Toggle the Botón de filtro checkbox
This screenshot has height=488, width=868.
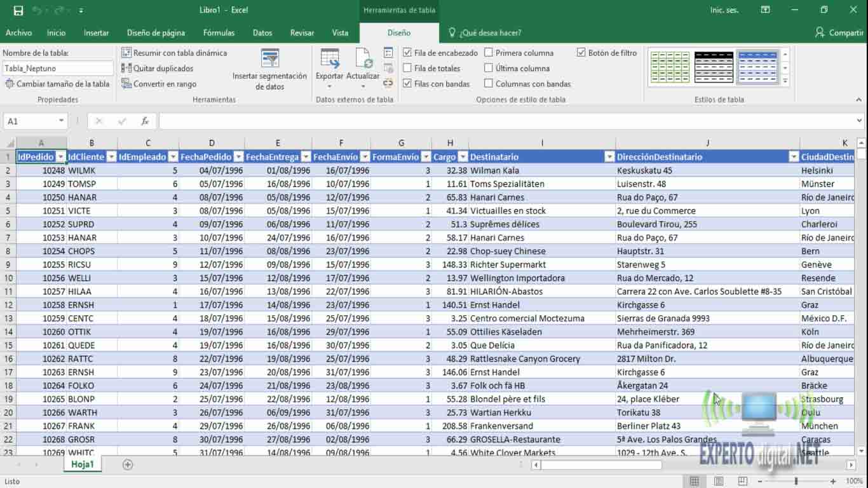tap(581, 53)
